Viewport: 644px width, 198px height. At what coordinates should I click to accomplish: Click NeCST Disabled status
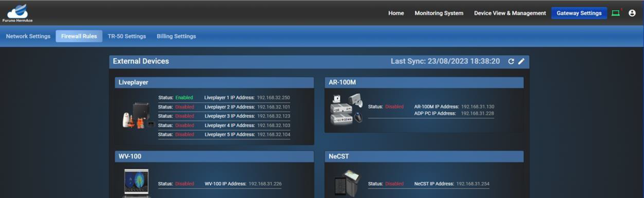point(394,184)
